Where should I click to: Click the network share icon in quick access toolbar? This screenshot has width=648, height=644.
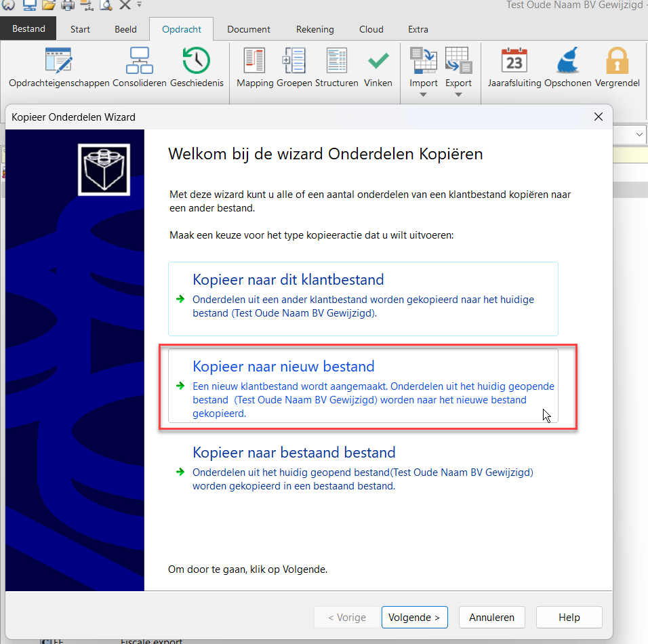[87, 5]
